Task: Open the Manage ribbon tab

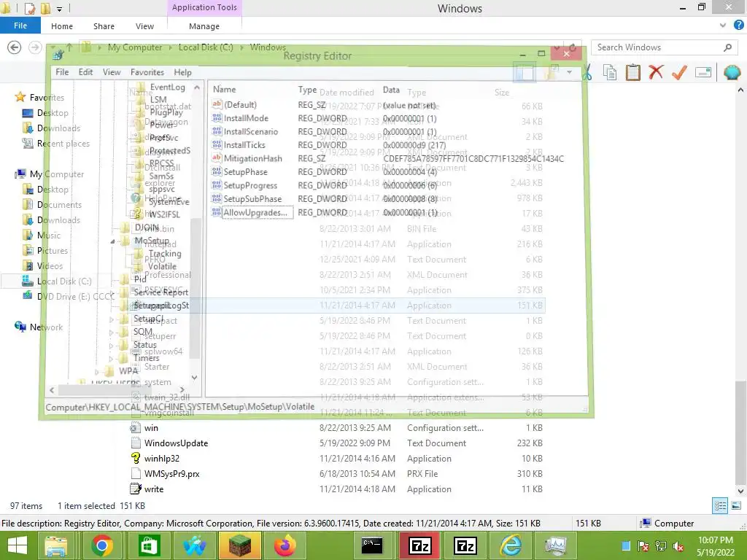Action: [x=204, y=26]
